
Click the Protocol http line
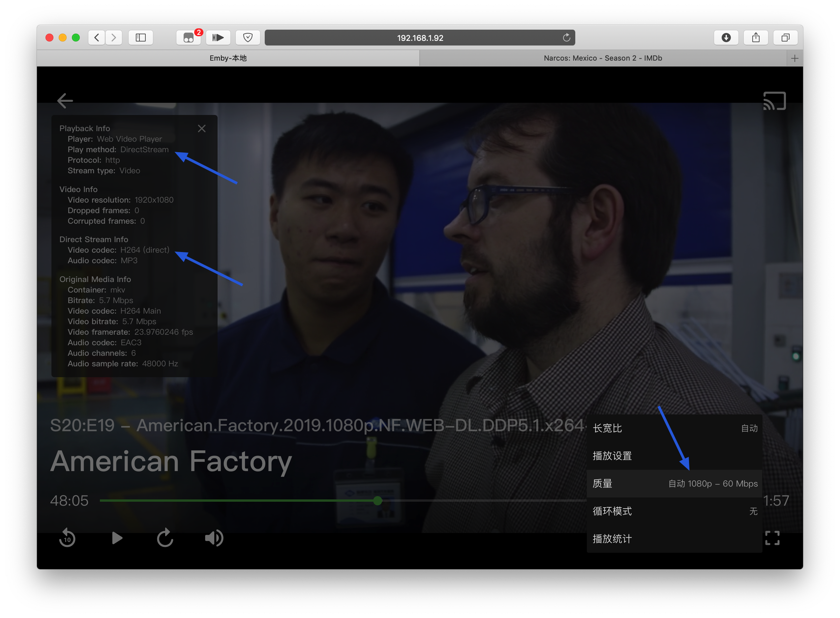(94, 160)
